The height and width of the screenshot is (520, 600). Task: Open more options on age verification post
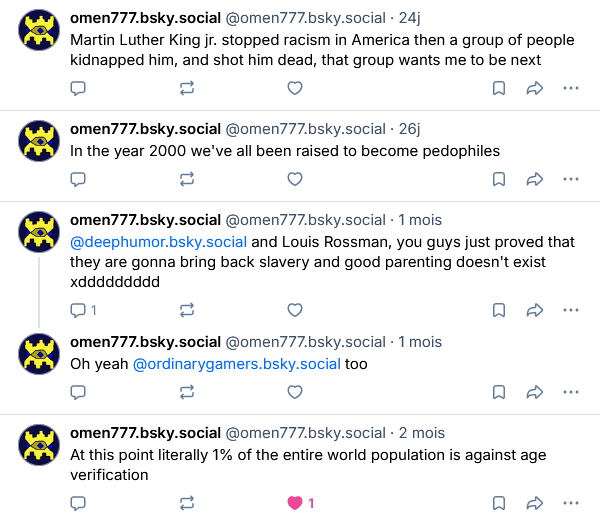pyautogui.click(x=571, y=503)
